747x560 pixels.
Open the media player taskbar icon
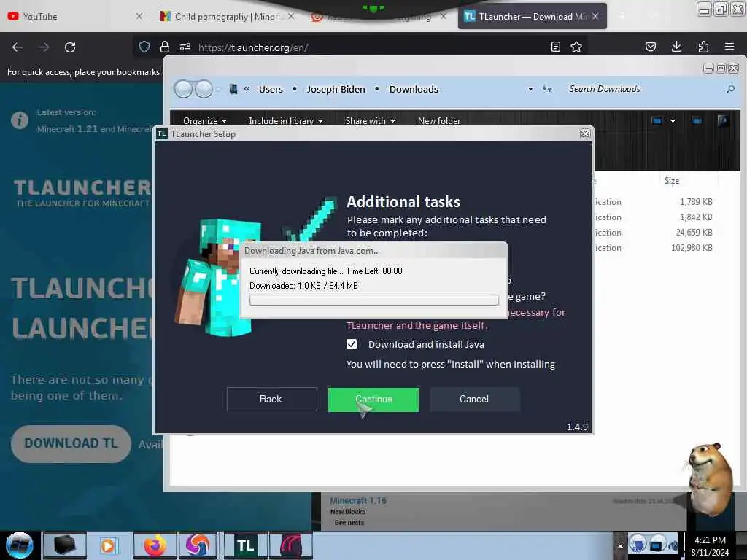click(108, 545)
